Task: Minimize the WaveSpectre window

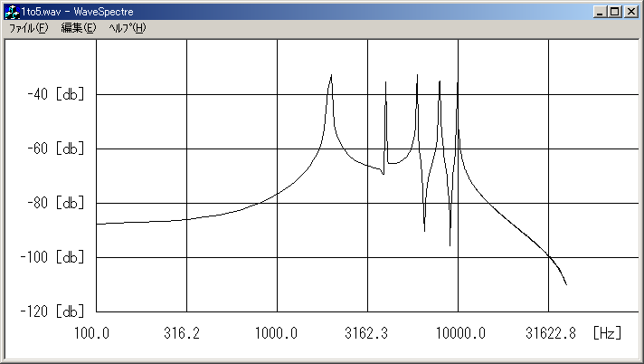Action: (x=600, y=12)
